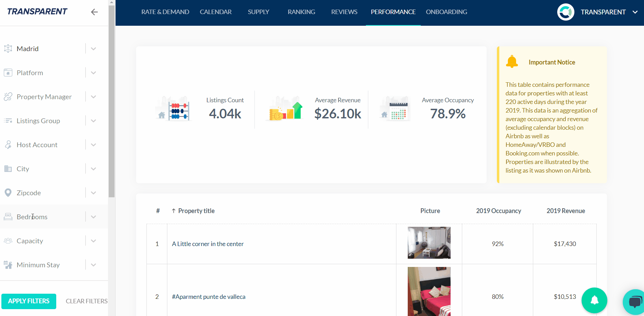This screenshot has height=316, width=644.
Task: Open the Ranking tab
Action: pos(301,12)
